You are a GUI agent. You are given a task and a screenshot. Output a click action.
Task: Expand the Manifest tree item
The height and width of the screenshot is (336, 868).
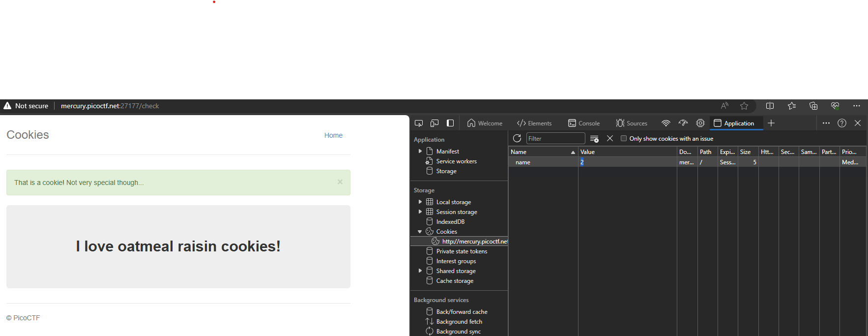pos(420,151)
